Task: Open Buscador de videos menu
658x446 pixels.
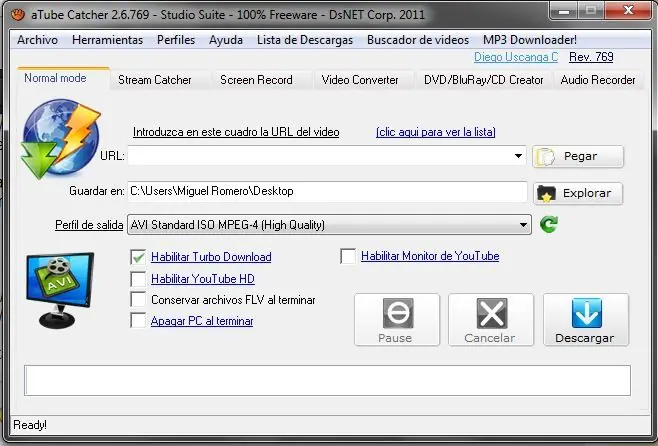Action: [418, 40]
